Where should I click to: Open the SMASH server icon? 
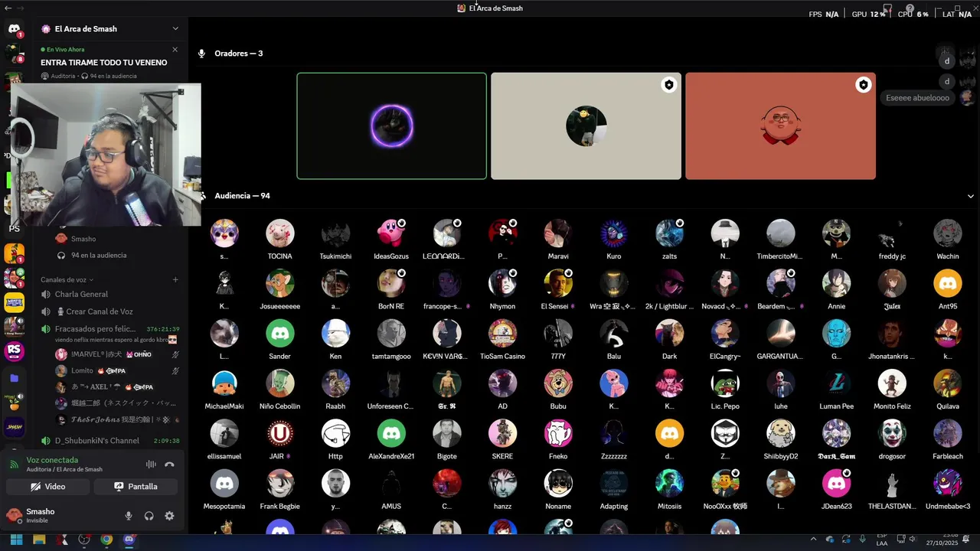[14, 426]
